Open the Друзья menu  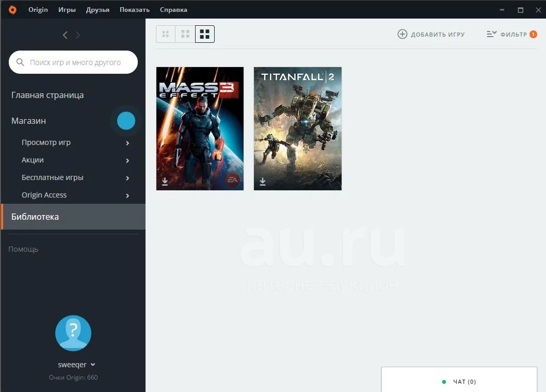98,10
